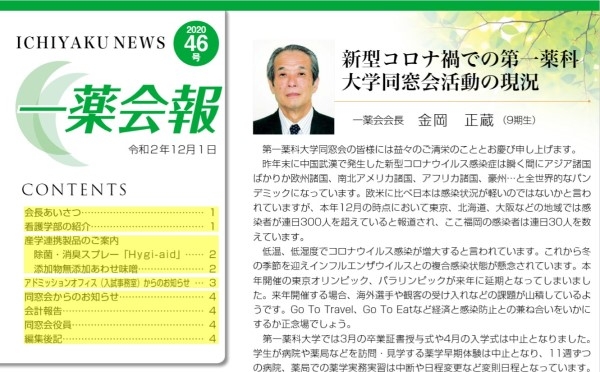Viewport: 600px width, 372px height.
Task: Click the paragraph starting 第一薬科大学同窓会の皆様には
Action: 419,149
